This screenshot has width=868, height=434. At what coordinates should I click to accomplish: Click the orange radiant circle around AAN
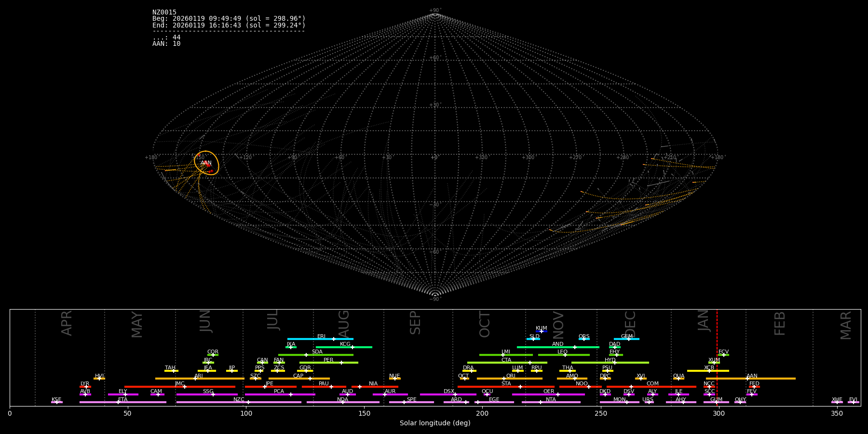[x=206, y=163]
